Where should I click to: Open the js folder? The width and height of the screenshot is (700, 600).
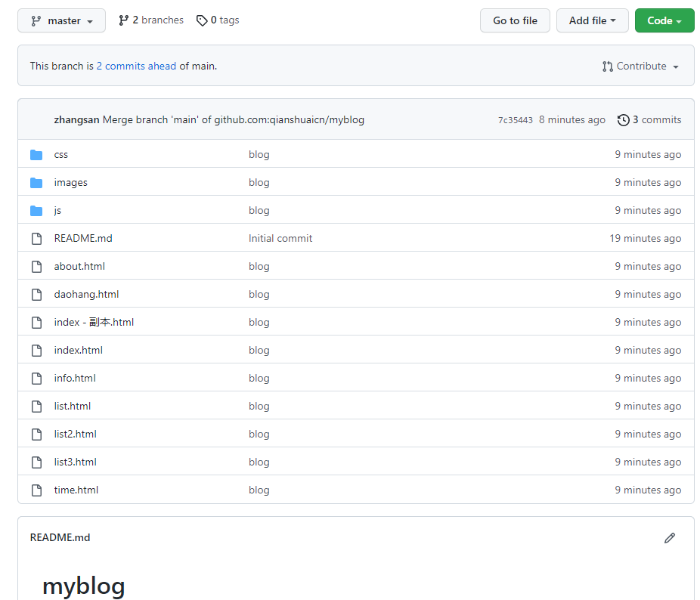pos(57,210)
